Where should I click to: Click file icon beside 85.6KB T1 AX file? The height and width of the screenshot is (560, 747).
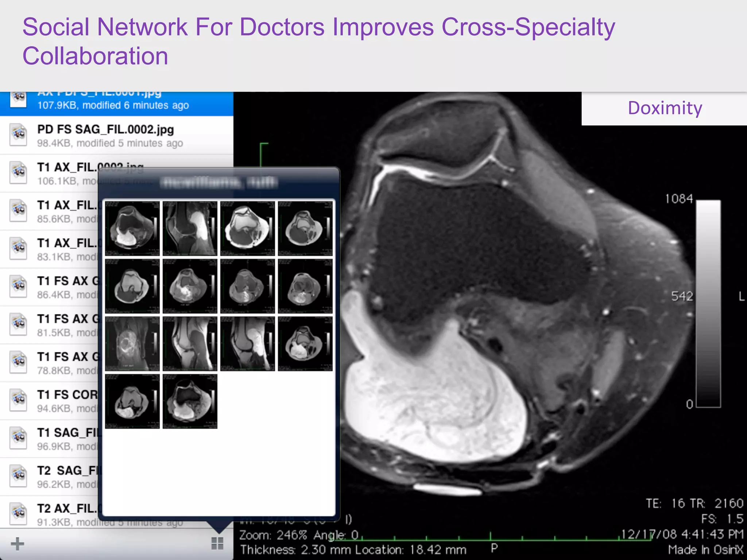(18, 210)
